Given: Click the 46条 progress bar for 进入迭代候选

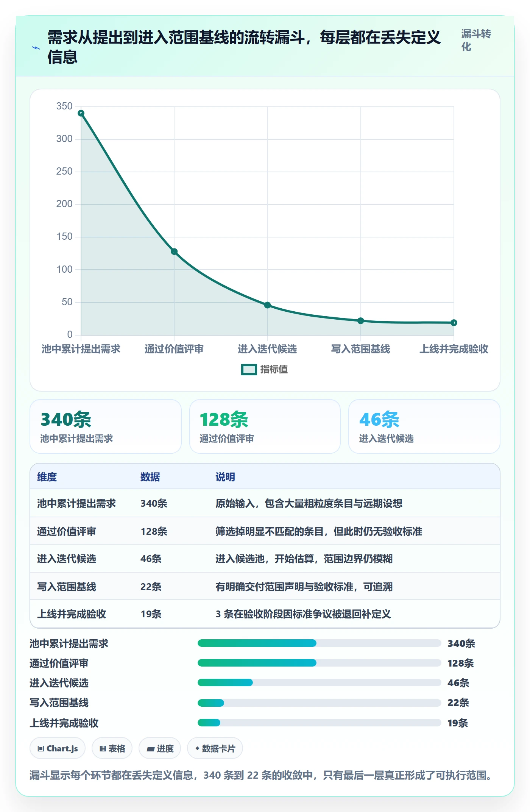Looking at the screenshot, I should 319,682.
